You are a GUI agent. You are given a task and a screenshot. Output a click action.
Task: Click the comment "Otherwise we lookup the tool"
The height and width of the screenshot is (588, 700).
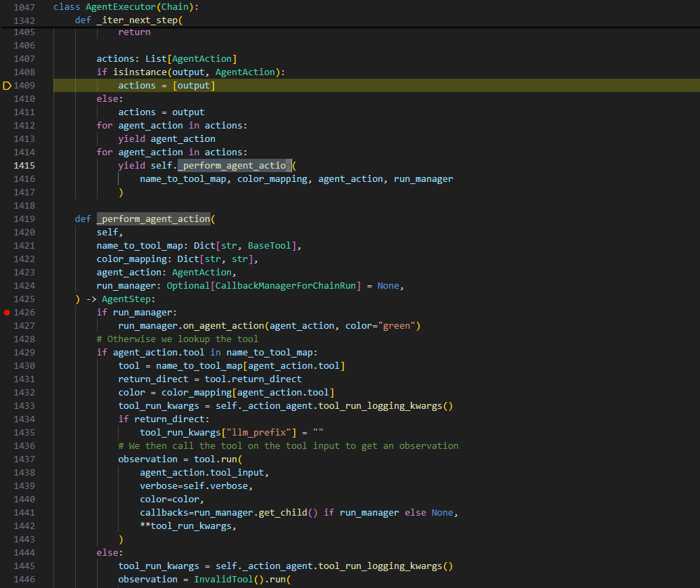click(178, 339)
